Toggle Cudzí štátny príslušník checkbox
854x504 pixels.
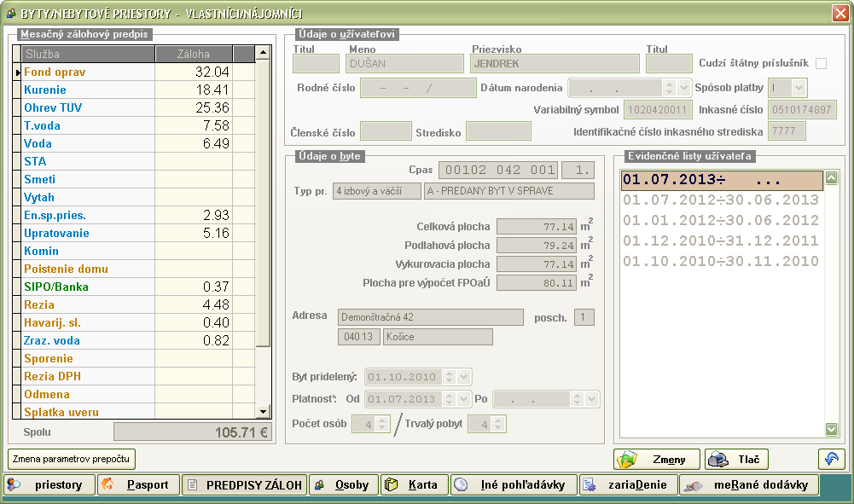pos(822,64)
